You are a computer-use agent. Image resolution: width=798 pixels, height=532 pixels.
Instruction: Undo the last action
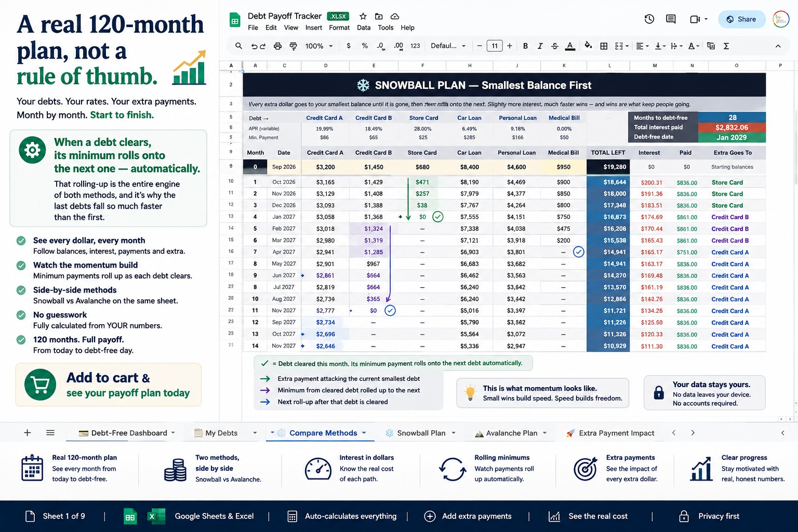tap(254, 46)
